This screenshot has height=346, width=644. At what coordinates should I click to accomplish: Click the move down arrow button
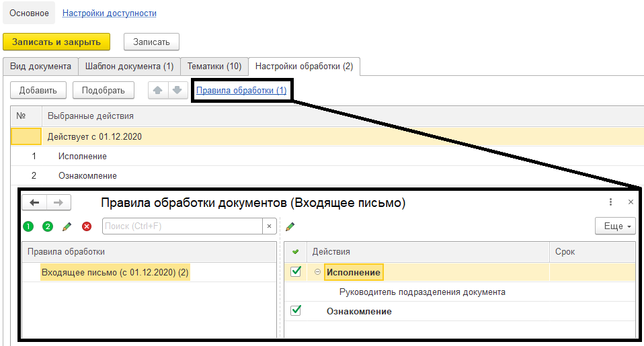click(177, 90)
